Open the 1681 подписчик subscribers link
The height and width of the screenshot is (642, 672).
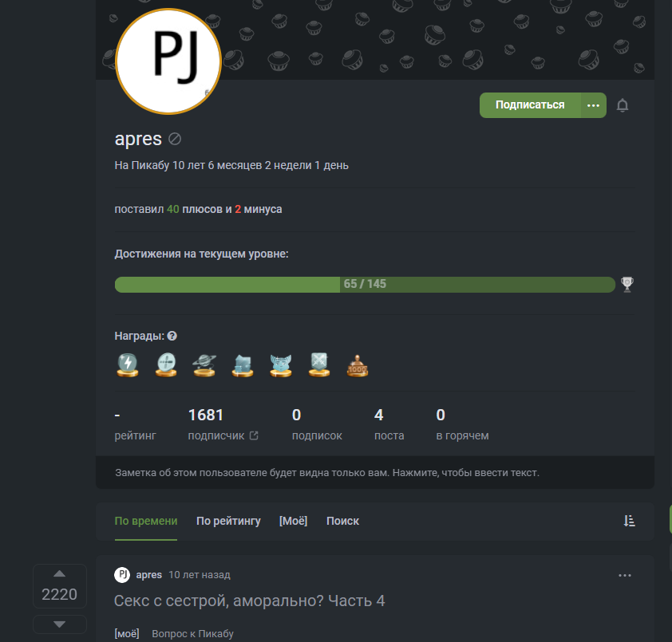tap(223, 424)
